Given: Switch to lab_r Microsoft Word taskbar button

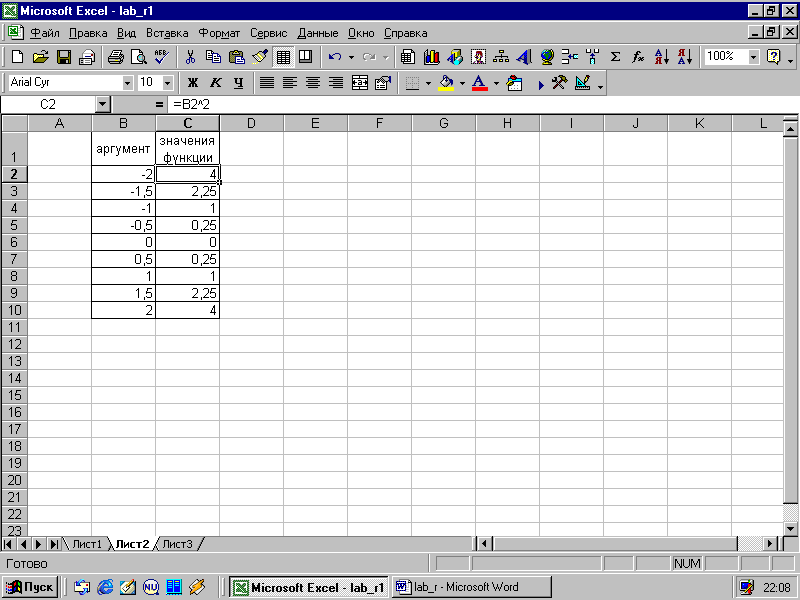Looking at the screenshot, I should click(x=471, y=587).
